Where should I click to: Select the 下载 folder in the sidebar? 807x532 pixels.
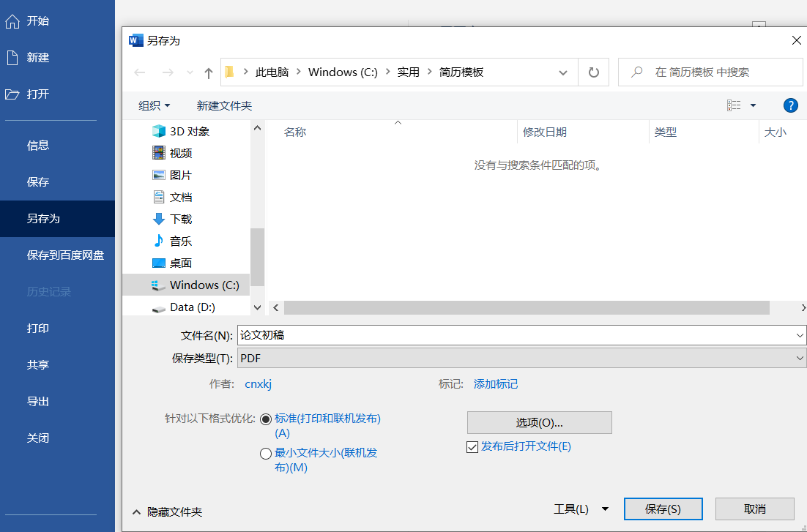181,219
